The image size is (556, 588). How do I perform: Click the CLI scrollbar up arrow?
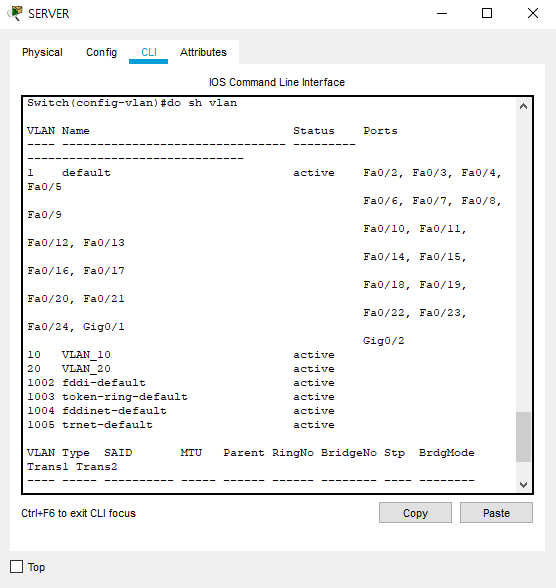(523, 106)
